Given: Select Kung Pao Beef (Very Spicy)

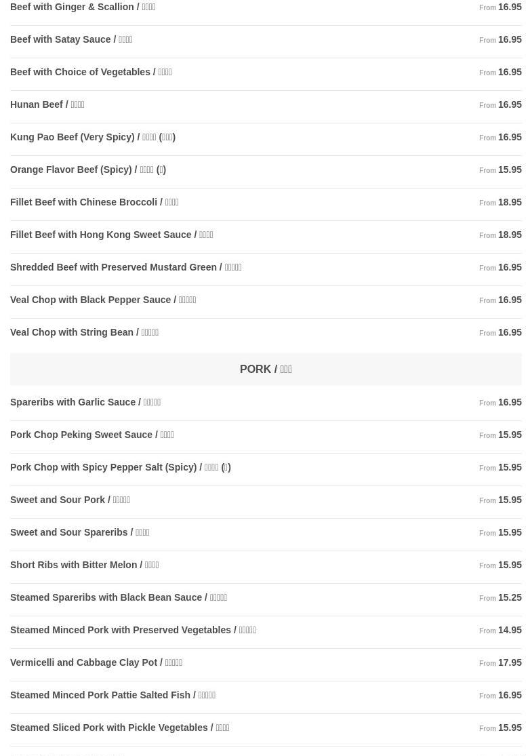Looking at the screenshot, I should coord(266,139).
